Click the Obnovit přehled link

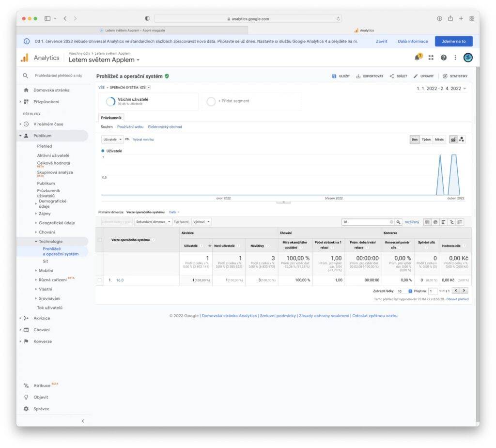point(457,299)
